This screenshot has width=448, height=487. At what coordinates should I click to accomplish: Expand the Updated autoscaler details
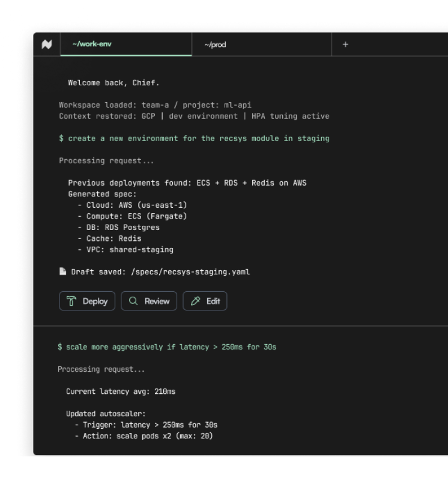pos(105,413)
